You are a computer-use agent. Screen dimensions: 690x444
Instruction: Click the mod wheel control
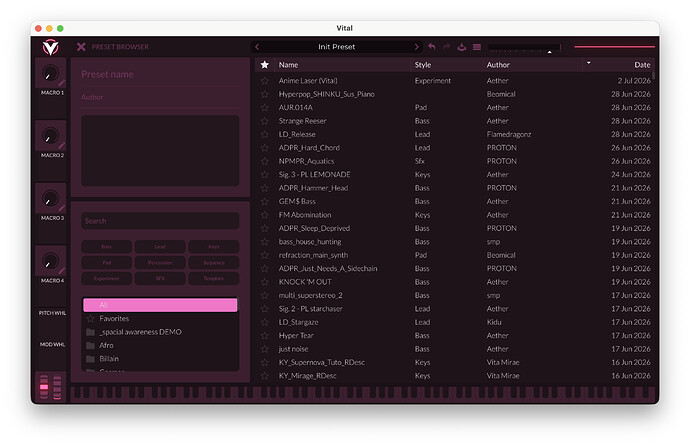pyautogui.click(x=57, y=387)
